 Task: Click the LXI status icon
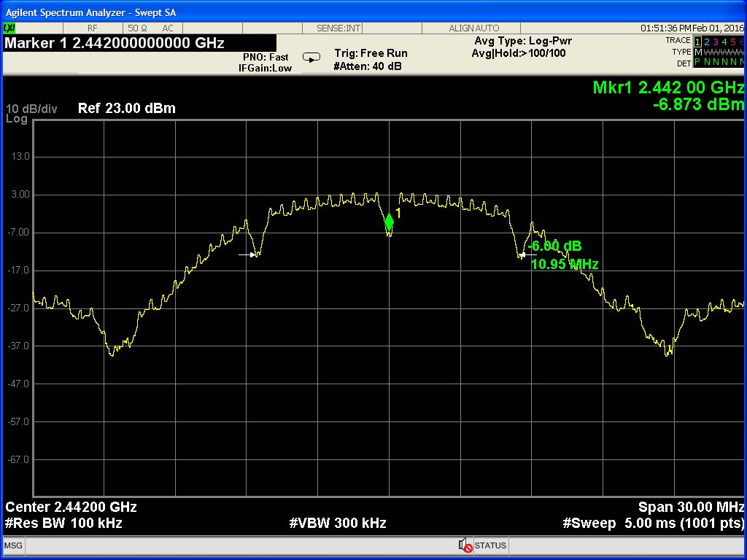(x=9, y=28)
